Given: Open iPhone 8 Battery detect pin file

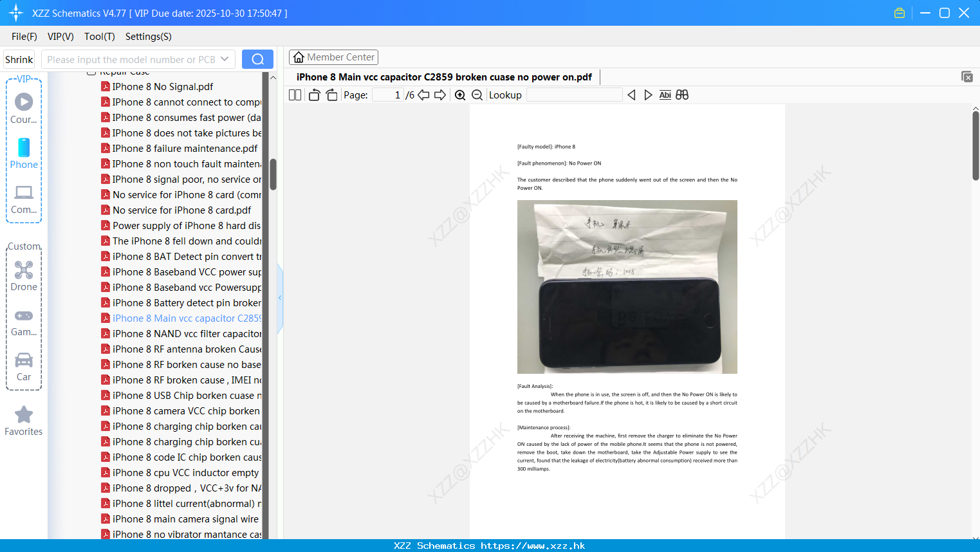Looking at the screenshot, I should [181, 303].
